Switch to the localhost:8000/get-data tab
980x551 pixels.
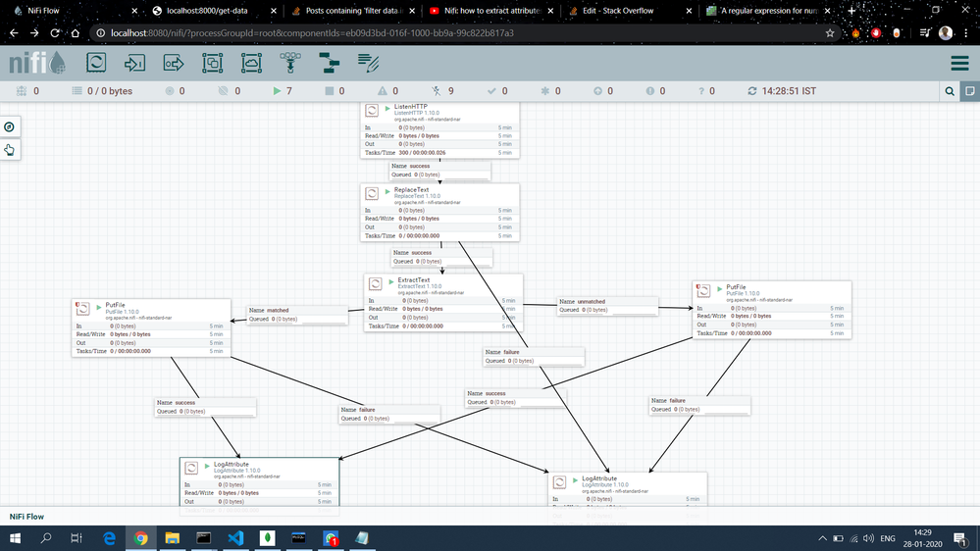click(213, 11)
